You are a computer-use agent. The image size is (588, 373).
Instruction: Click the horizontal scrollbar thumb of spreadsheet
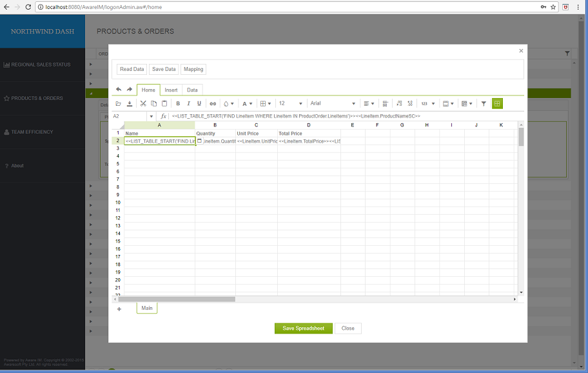point(177,299)
